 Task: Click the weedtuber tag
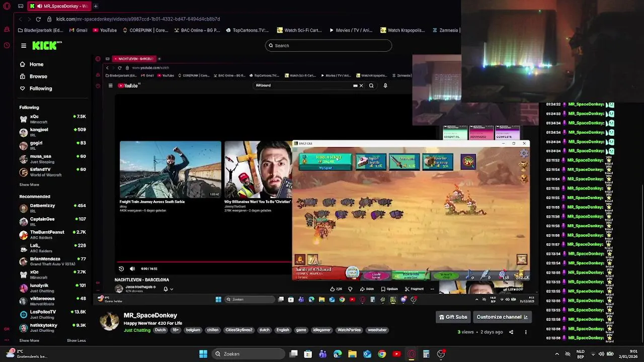tap(377, 330)
